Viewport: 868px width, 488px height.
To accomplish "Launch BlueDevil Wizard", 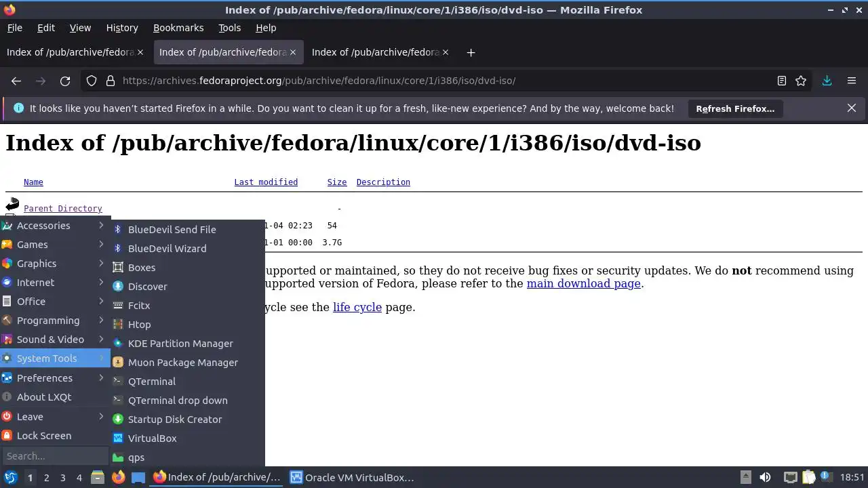I will (188, 249).
